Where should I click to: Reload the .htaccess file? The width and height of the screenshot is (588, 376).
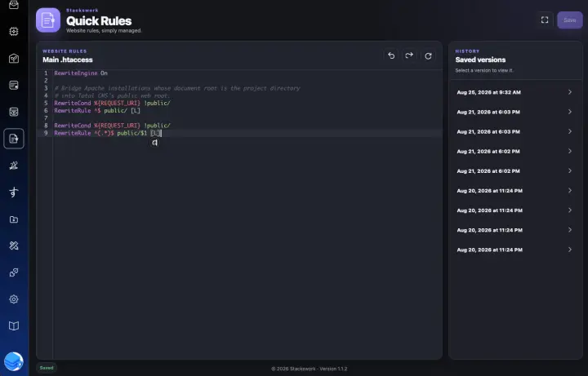point(428,55)
